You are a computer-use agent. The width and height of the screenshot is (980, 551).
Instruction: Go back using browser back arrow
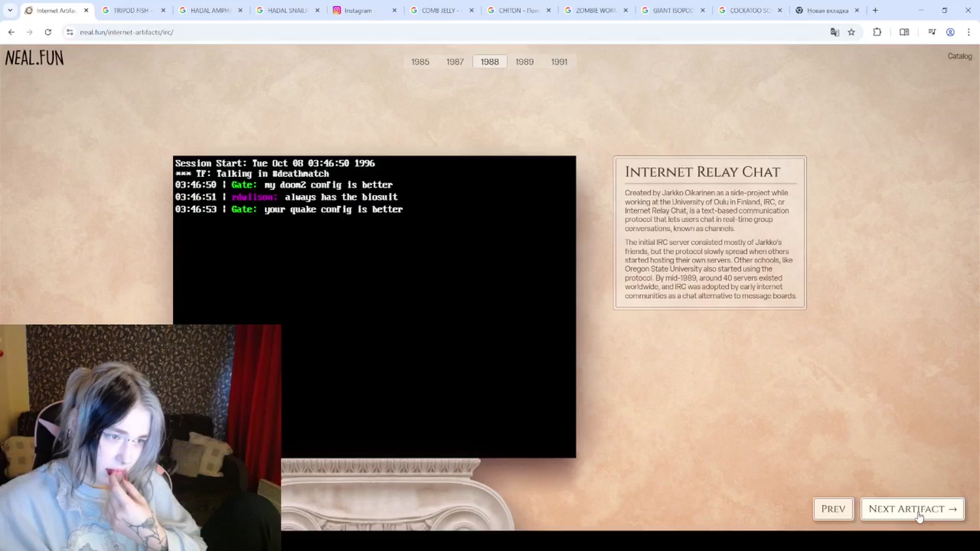[11, 32]
